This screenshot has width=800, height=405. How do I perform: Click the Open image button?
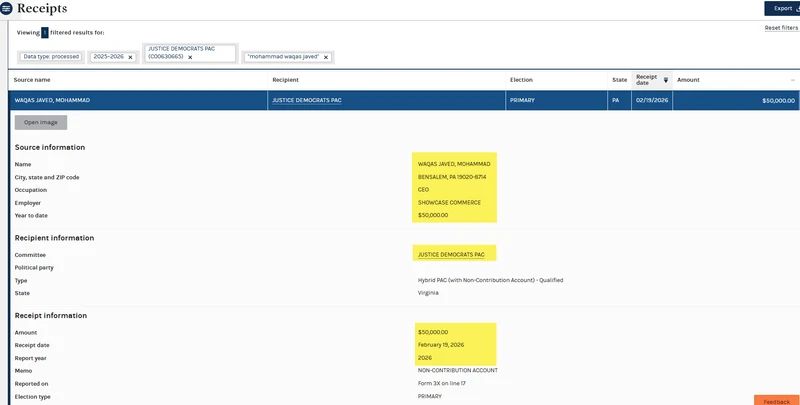pos(41,122)
